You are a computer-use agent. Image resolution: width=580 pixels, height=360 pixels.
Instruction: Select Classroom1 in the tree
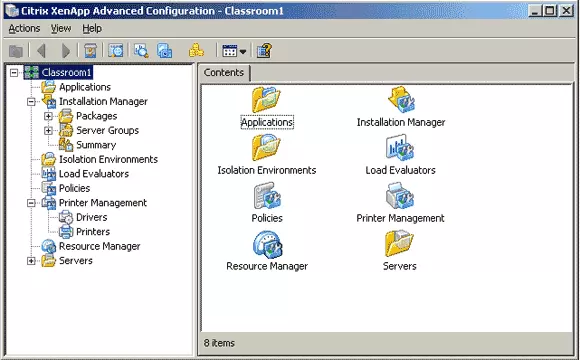click(x=67, y=73)
